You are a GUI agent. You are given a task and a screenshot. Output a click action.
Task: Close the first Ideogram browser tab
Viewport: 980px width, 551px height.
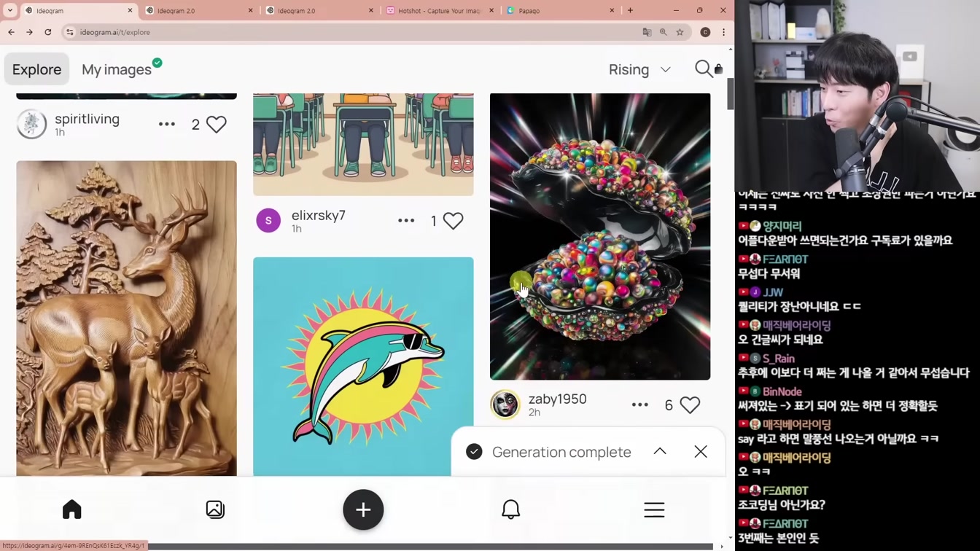(131, 11)
